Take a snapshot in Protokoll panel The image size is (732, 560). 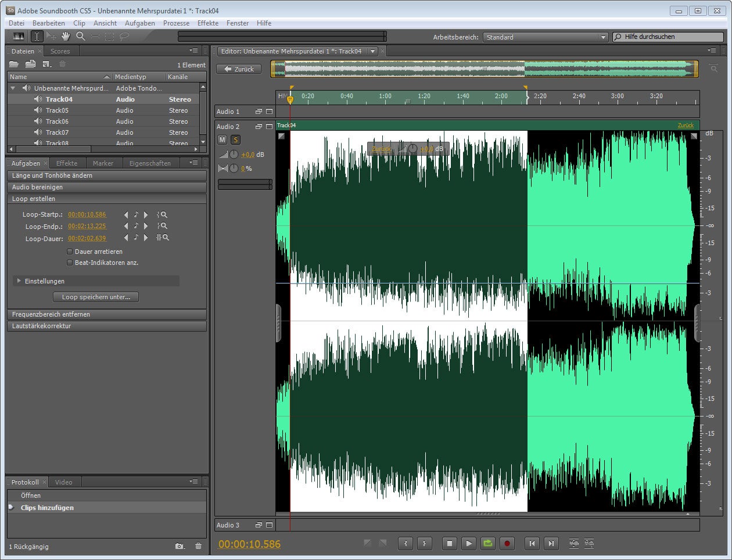[x=180, y=546]
